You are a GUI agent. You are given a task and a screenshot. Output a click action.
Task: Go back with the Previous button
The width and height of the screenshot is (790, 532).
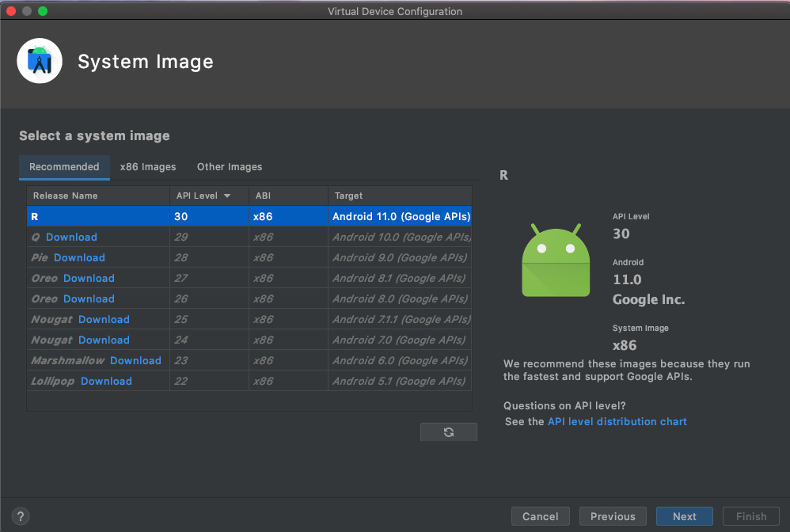pyautogui.click(x=613, y=515)
